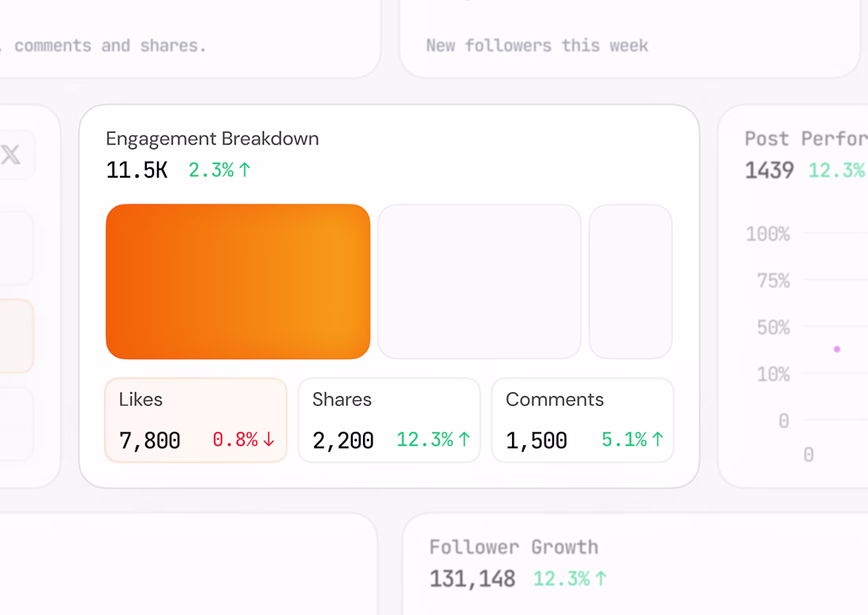Select the Comments stat card
The width and height of the screenshot is (868, 615).
582,419
